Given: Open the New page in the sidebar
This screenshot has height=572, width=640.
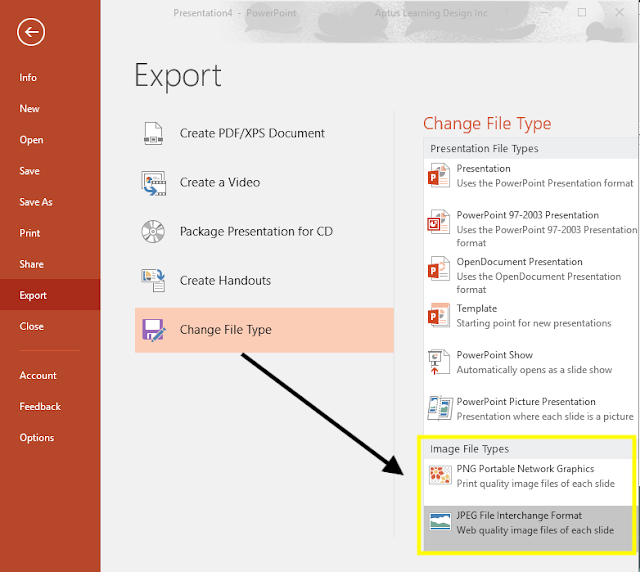Looking at the screenshot, I should (29, 109).
